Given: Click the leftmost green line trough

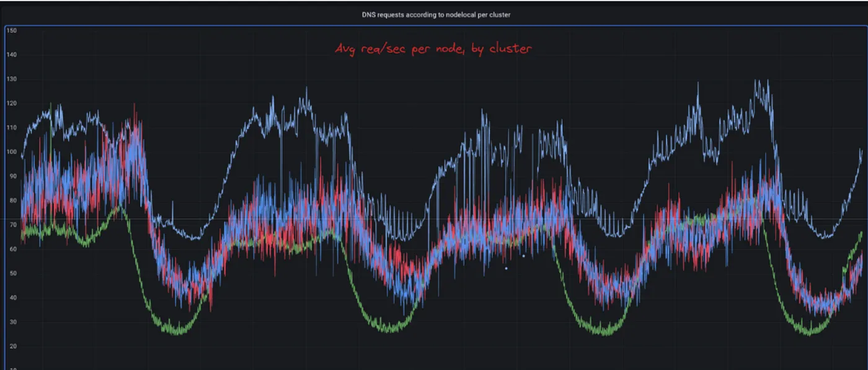Looking at the screenshot, I should pyautogui.click(x=178, y=332).
